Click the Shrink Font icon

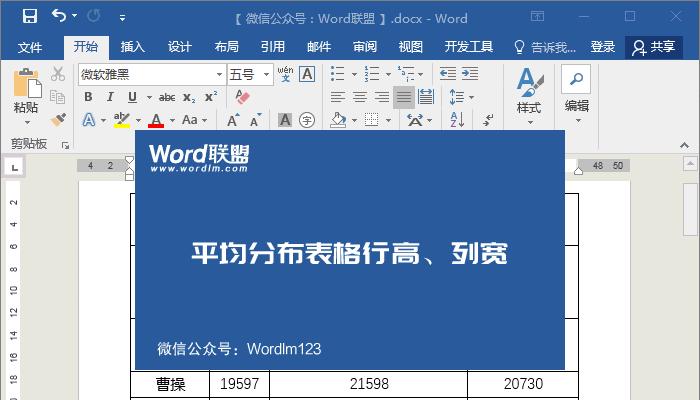point(255,120)
